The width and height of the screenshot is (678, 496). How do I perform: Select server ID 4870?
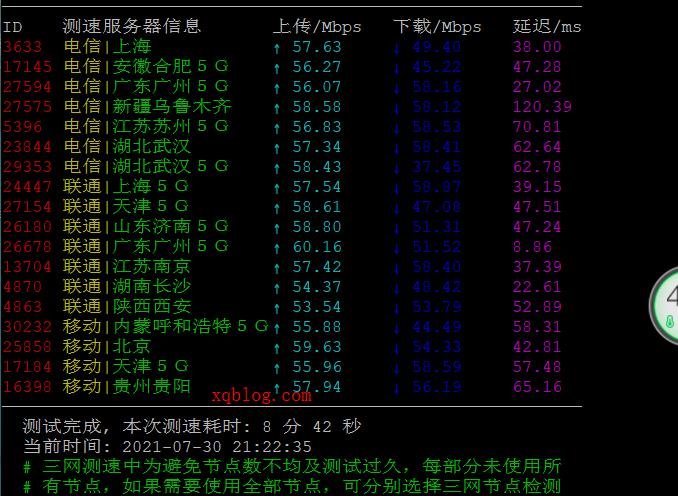point(22,287)
